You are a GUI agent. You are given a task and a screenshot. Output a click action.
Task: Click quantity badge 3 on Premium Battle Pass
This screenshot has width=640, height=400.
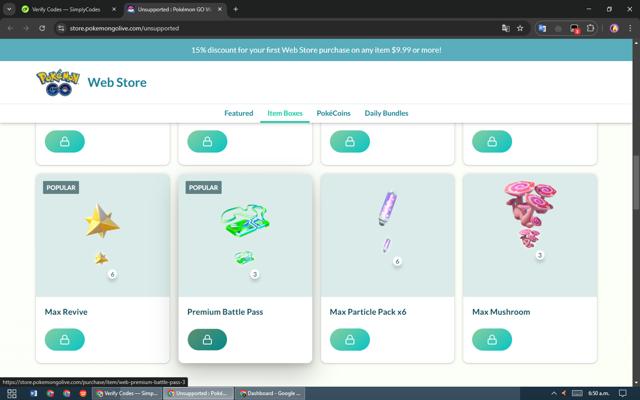[x=255, y=274]
